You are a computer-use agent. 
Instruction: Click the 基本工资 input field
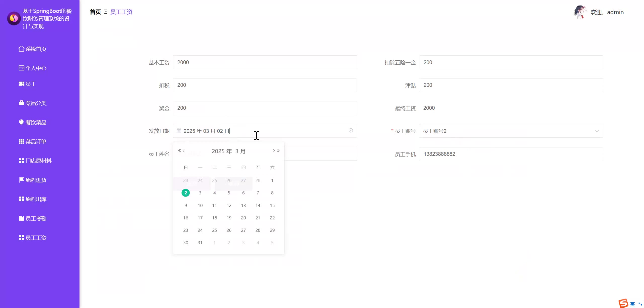[x=265, y=62]
